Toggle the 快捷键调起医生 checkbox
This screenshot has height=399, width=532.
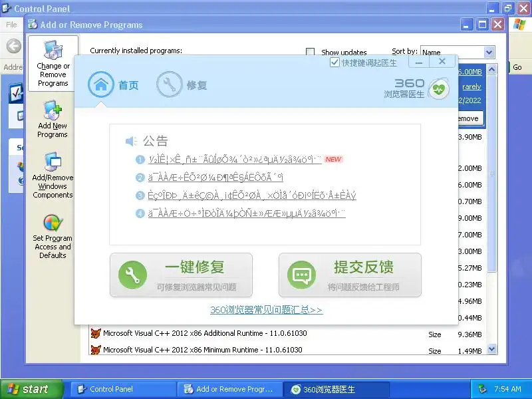pos(334,63)
